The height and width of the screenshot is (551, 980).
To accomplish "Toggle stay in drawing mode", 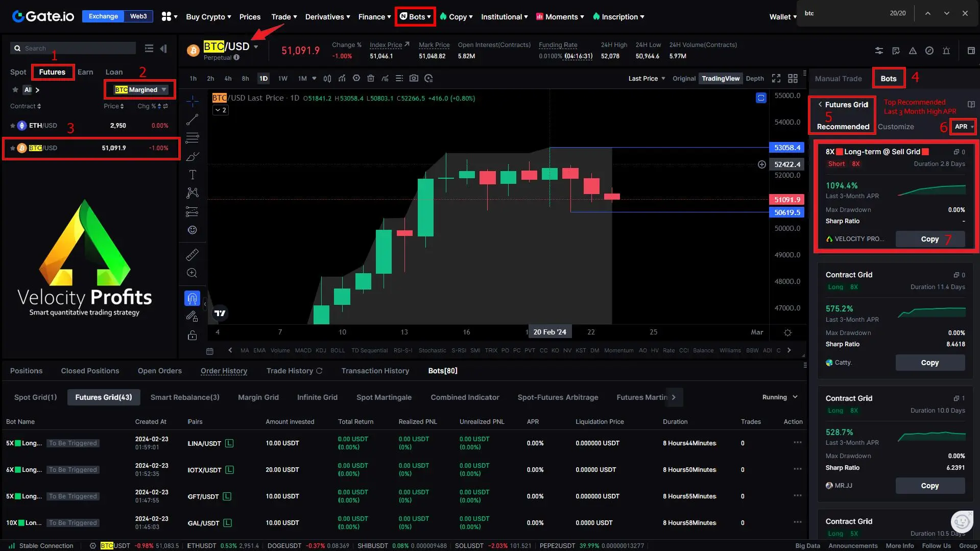I will [192, 317].
